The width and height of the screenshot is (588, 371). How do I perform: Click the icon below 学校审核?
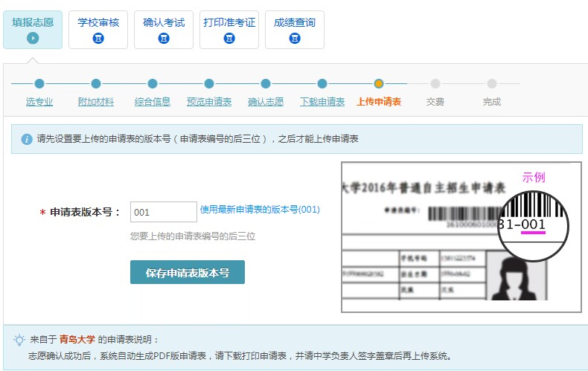98,38
